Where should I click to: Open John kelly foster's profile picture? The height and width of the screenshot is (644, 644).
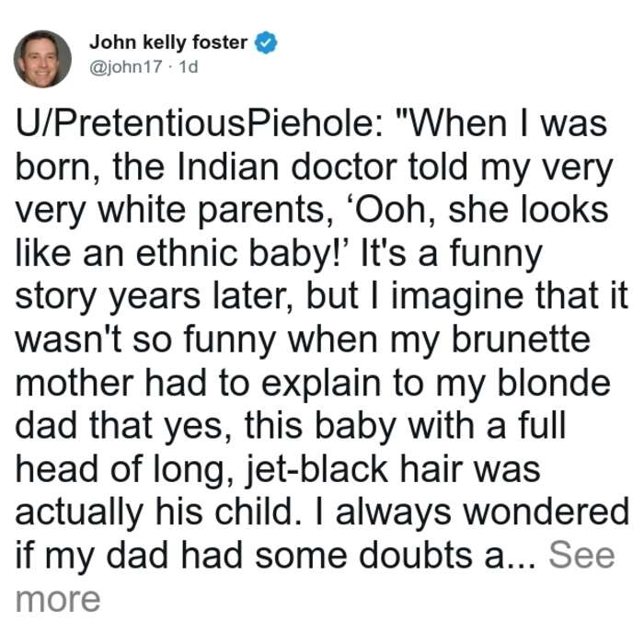(x=42, y=59)
